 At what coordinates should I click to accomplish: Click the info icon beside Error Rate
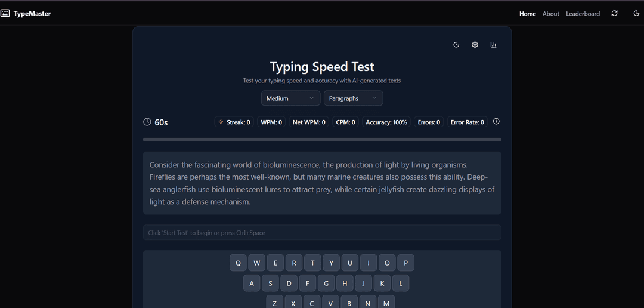coord(496,121)
